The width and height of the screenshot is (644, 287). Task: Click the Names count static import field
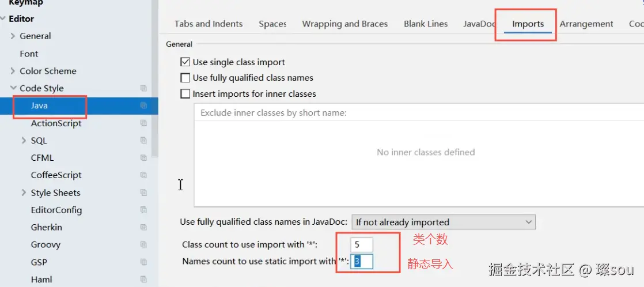click(x=362, y=262)
